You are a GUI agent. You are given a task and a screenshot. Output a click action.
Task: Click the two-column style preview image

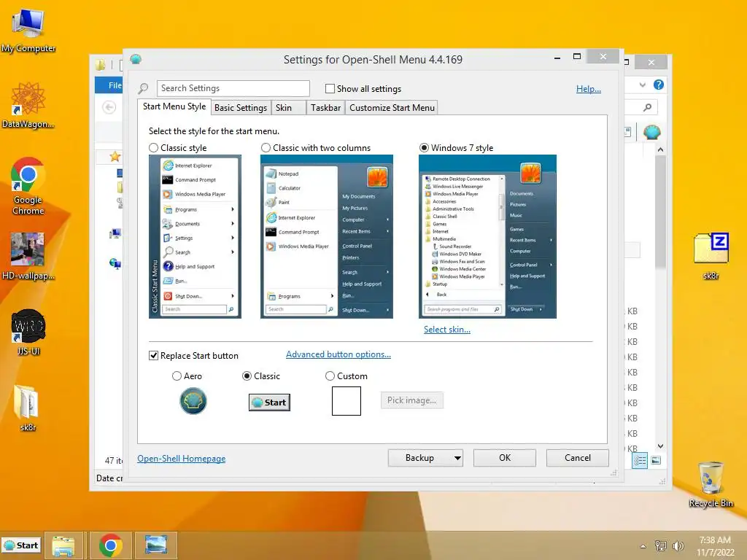pos(327,236)
